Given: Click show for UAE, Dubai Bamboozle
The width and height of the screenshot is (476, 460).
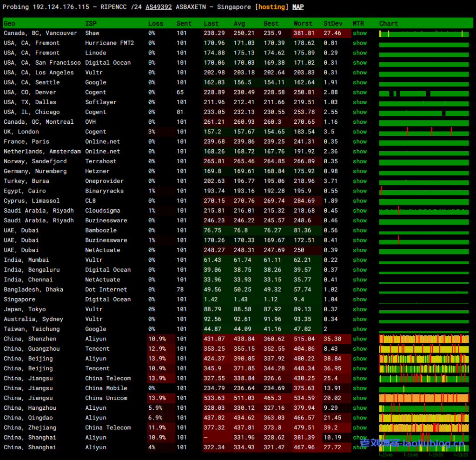Looking at the screenshot, I should [x=359, y=230].
